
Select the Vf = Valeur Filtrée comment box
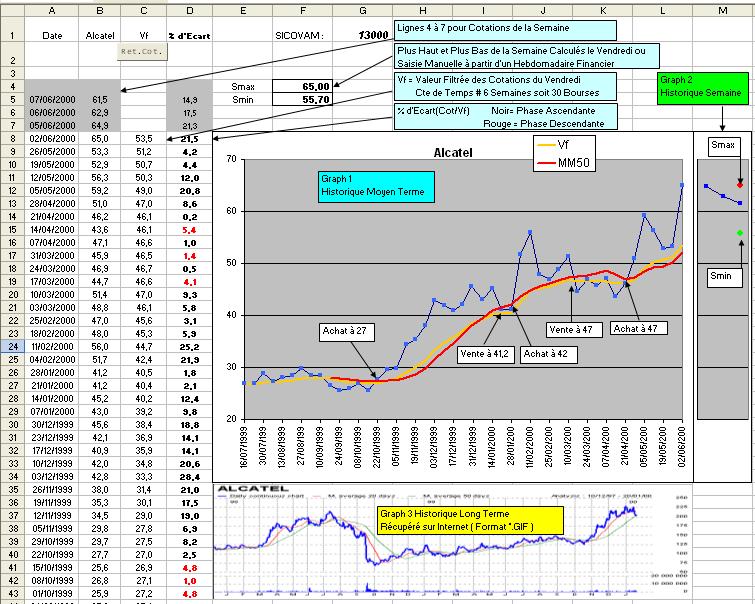(505, 86)
